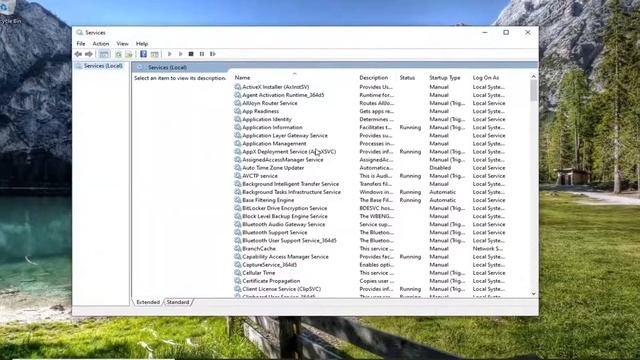Open the blue Help toolbar icon
The width and height of the screenshot is (640, 360).
(143, 54)
